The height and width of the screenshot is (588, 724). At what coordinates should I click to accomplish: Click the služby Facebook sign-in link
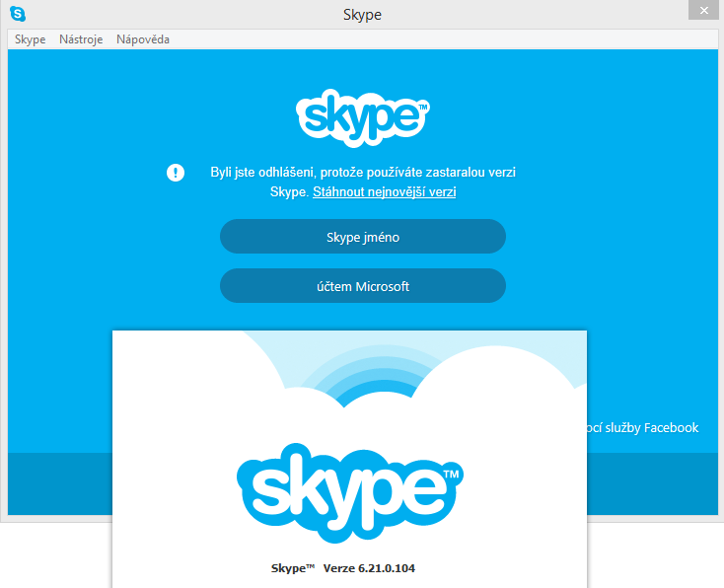click(643, 428)
